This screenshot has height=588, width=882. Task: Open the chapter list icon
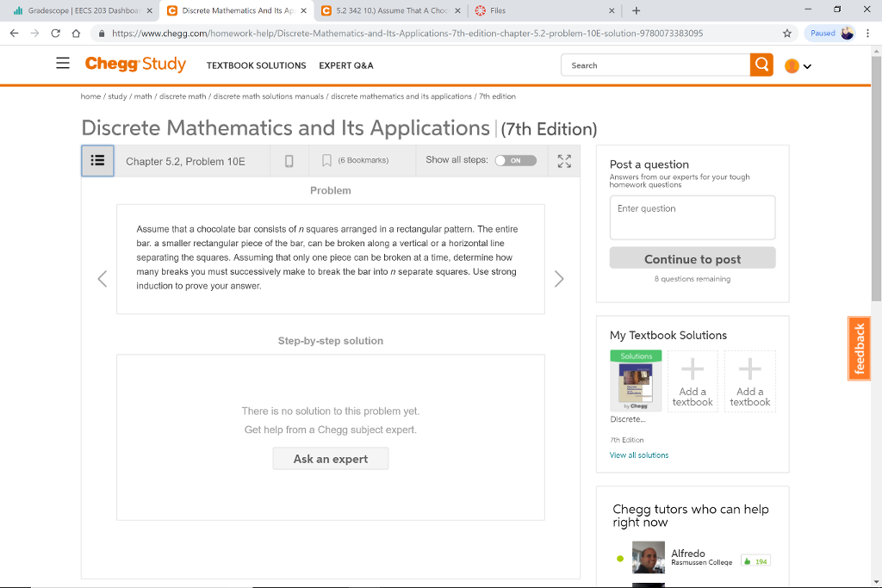pos(97,160)
